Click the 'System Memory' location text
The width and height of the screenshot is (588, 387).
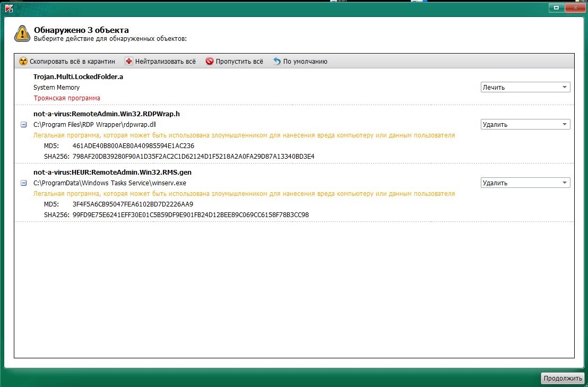pos(57,88)
